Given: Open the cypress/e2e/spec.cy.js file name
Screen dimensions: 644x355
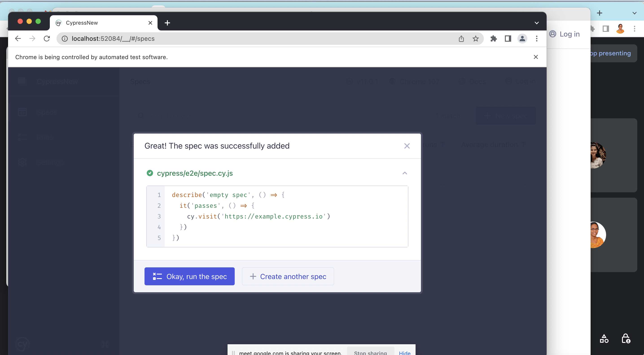Looking at the screenshot, I should [x=195, y=173].
